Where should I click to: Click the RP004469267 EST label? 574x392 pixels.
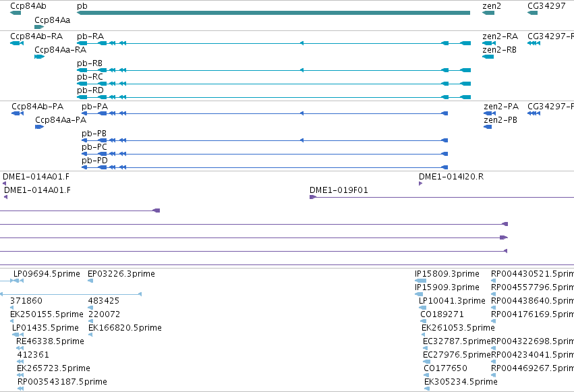[532, 368]
